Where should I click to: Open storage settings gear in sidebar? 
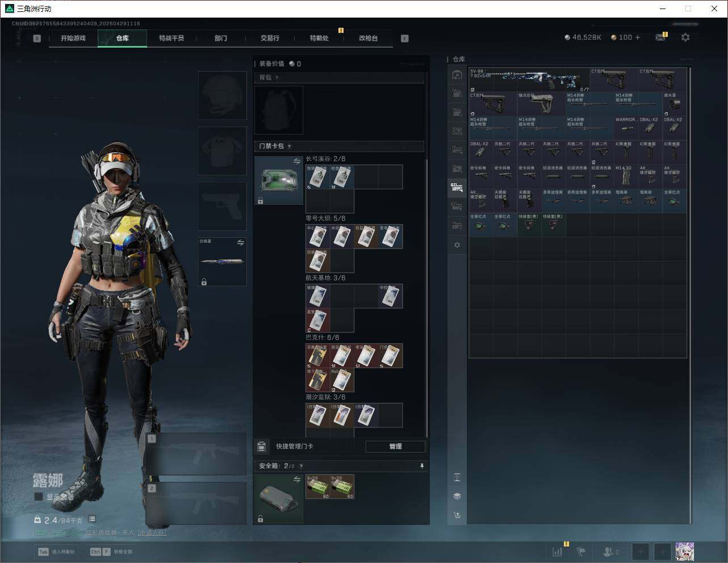[457, 245]
